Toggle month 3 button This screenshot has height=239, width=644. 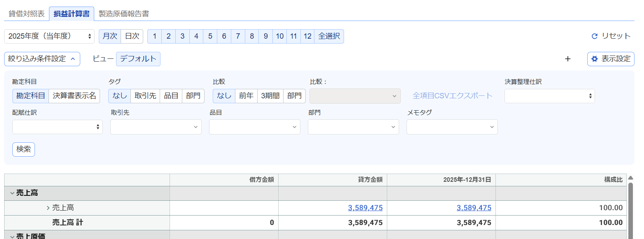pyautogui.click(x=182, y=36)
